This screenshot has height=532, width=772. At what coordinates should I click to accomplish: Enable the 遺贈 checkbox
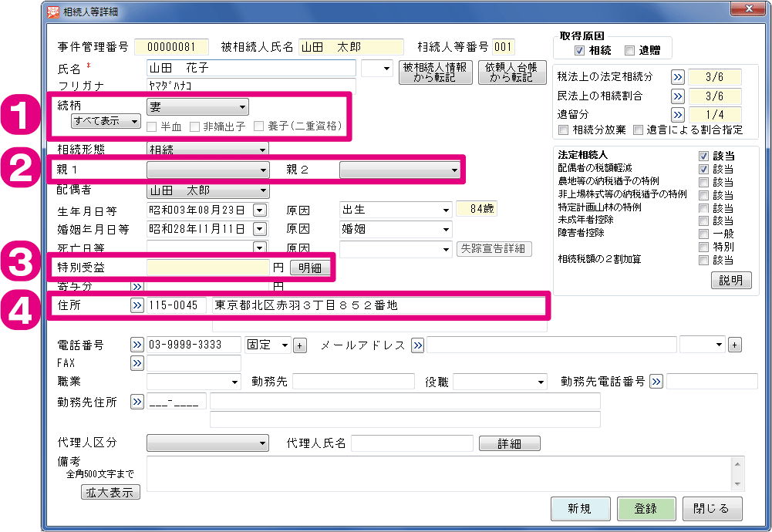[x=629, y=51]
